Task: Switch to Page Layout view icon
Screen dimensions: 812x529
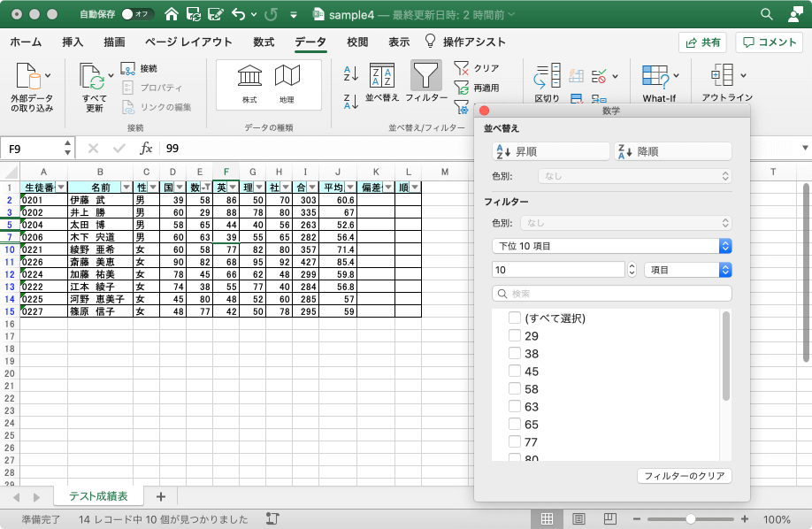Action: 578,518
